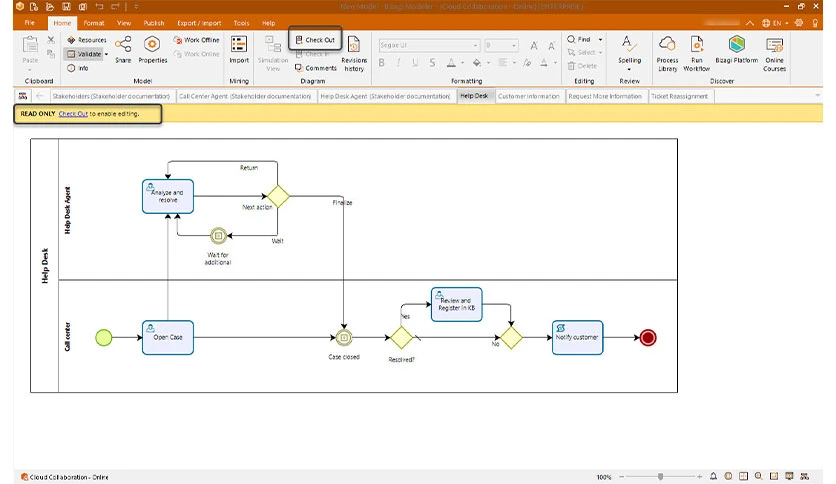
Task: Open the EN language dropdown
Action: [775, 23]
